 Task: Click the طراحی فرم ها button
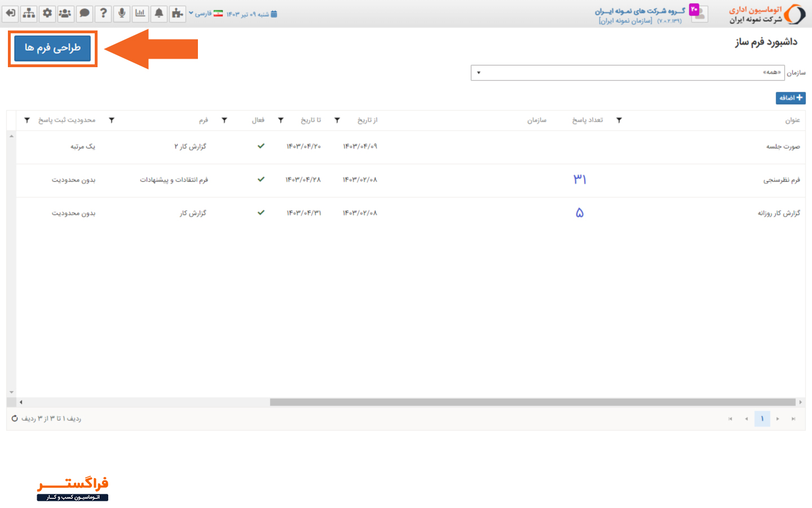point(52,49)
